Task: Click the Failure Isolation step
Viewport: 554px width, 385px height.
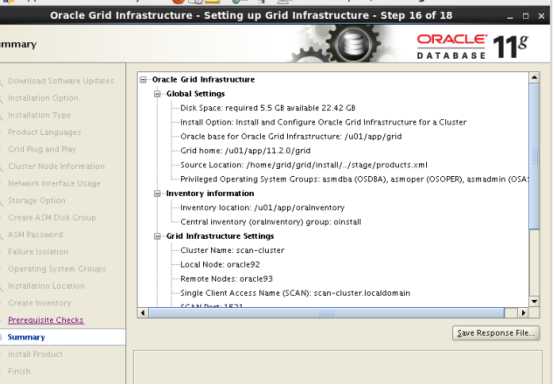Action: [38, 252]
